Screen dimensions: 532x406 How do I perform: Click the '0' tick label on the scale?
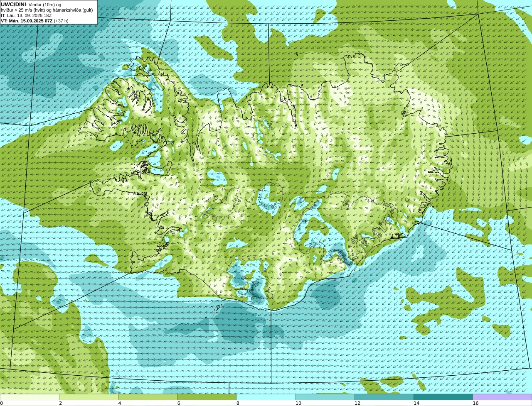click(x=1, y=403)
